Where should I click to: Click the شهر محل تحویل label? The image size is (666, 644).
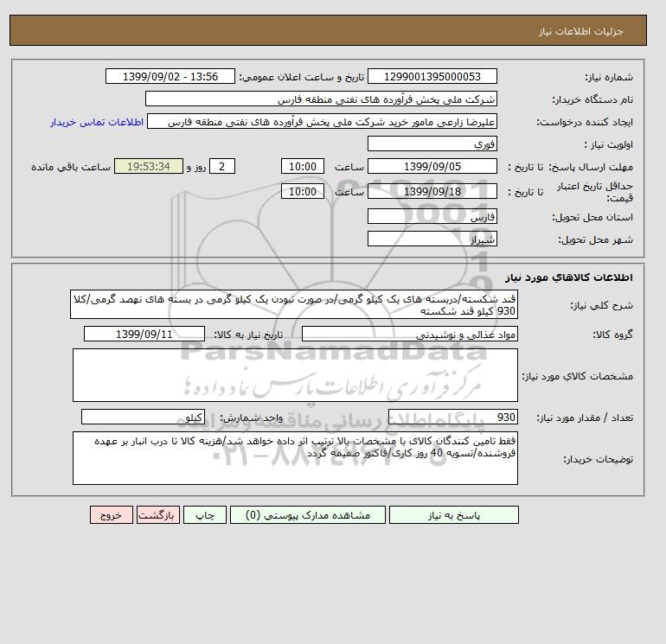(x=595, y=239)
